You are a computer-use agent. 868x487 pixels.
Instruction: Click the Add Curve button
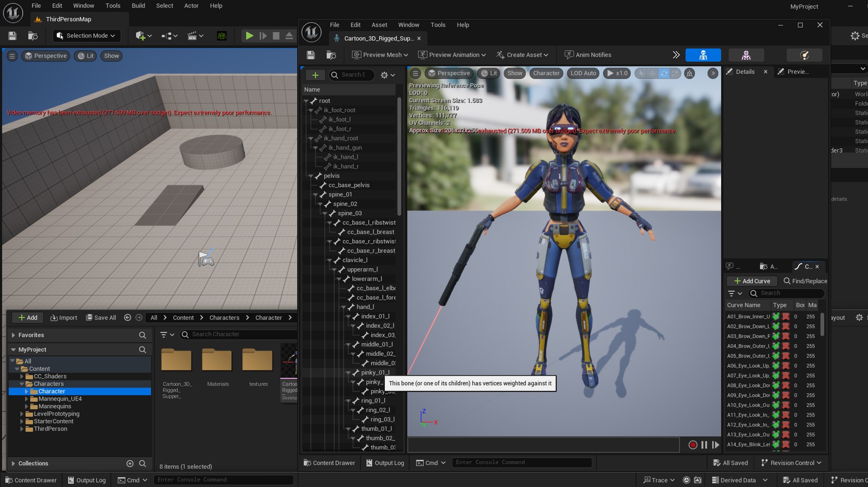coord(752,281)
